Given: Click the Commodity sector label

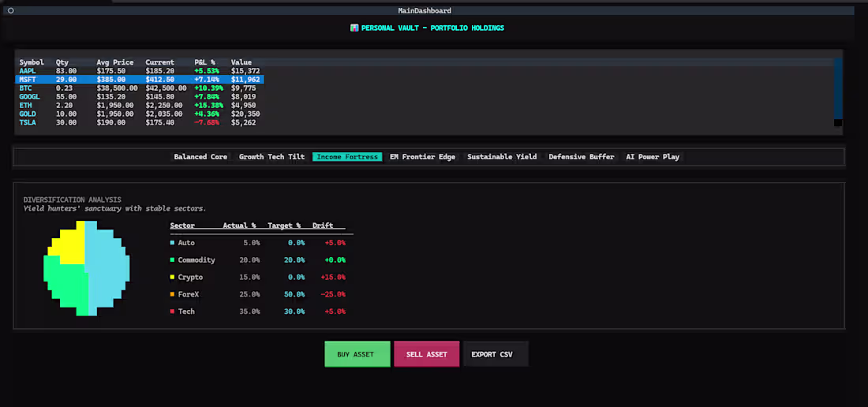Looking at the screenshot, I should [x=196, y=260].
